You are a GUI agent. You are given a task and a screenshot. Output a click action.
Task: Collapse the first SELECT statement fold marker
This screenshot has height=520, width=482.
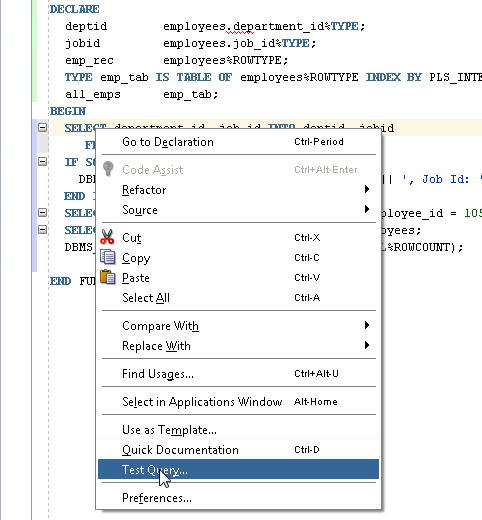click(42, 127)
